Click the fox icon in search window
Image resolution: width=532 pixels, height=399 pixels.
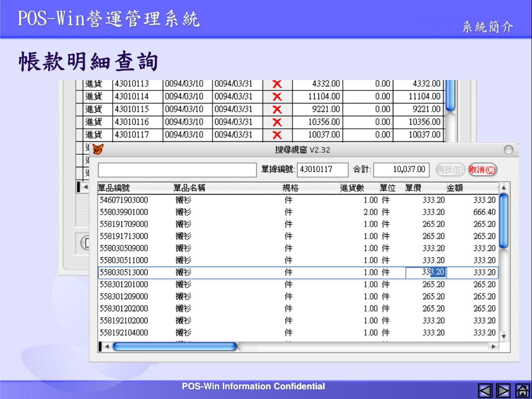tap(98, 149)
